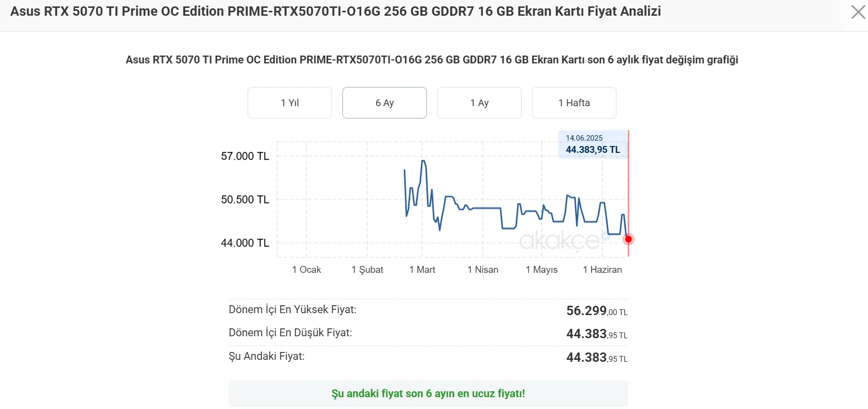Viewport: 868px width, 409px height.
Task: Click the Dönem İçi En Yüksek Fiyat row
Action: click(x=293, y=310)
